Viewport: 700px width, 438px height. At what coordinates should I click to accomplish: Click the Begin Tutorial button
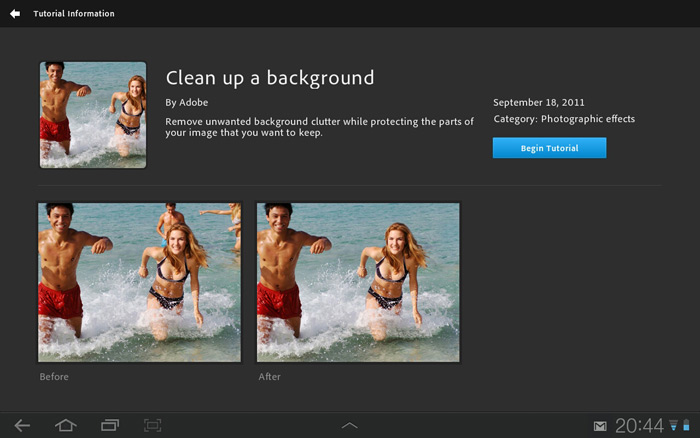(549, 148)
